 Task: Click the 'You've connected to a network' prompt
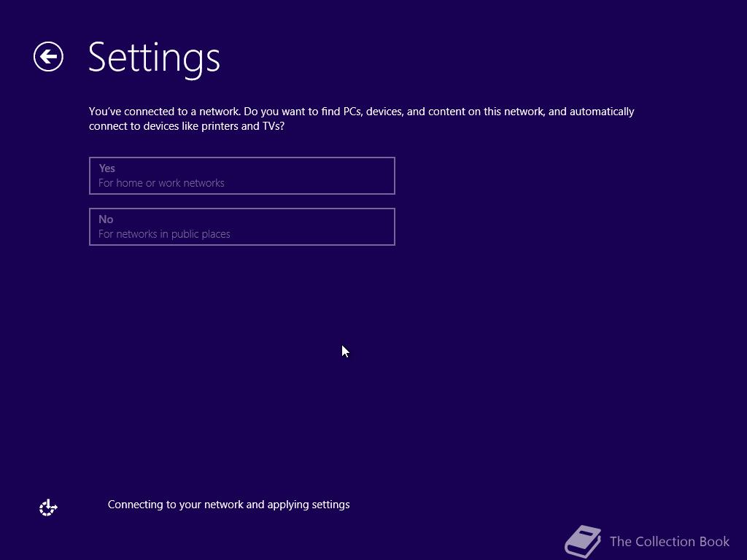[x=361, y=119]
